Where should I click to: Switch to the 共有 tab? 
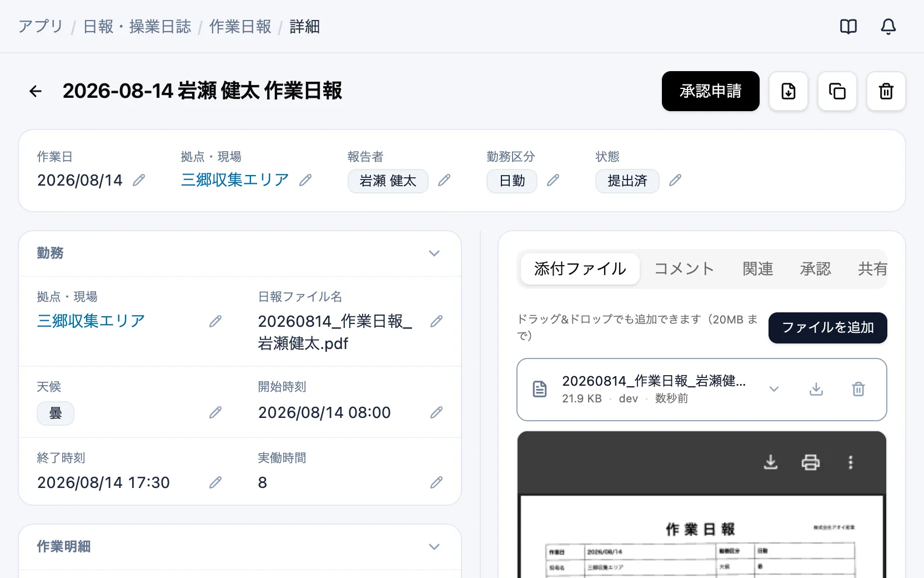872,269
